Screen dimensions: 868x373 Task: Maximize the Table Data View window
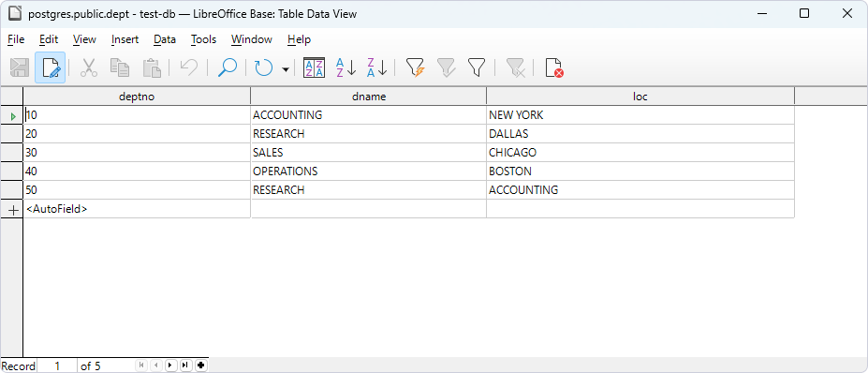pos(804,13)
